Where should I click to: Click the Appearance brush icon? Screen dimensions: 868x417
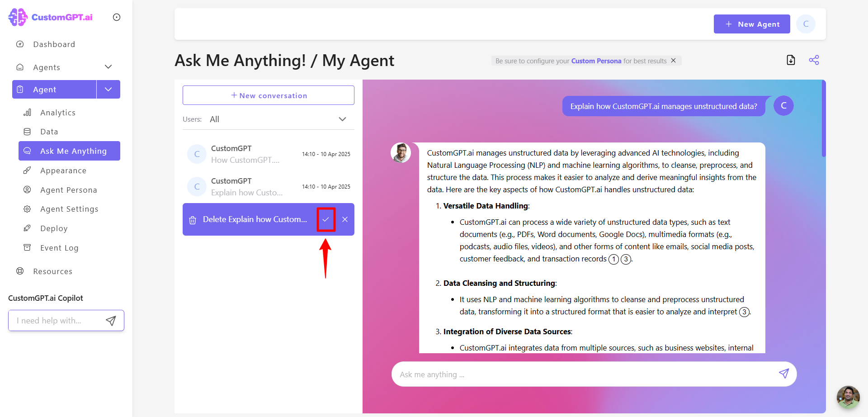coord(27,170)
